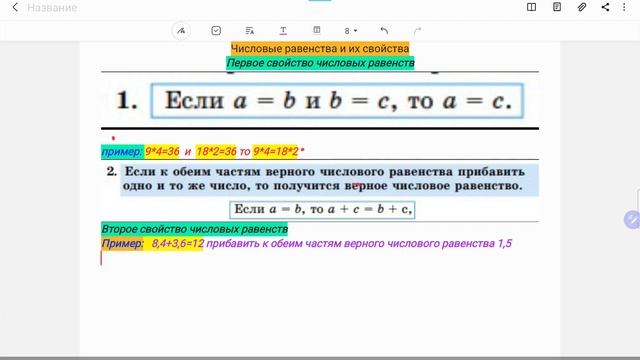This screenshot has width=640, height=360.
Task: Click the text "9*4=18*2"
Action: click(x=276, y=151)
